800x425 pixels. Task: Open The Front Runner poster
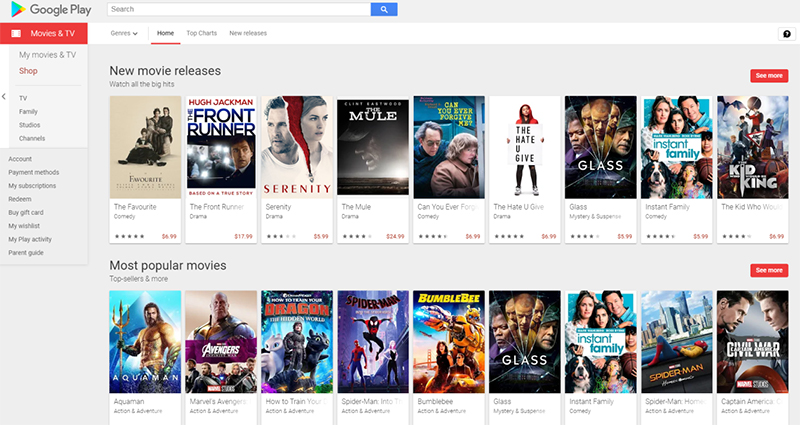221,147
